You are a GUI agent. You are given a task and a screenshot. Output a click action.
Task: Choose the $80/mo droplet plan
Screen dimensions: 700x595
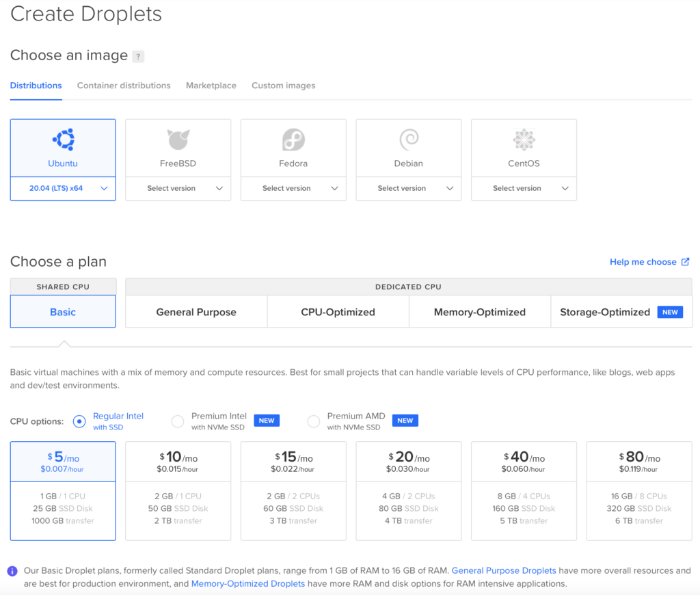tap(639, 491)
